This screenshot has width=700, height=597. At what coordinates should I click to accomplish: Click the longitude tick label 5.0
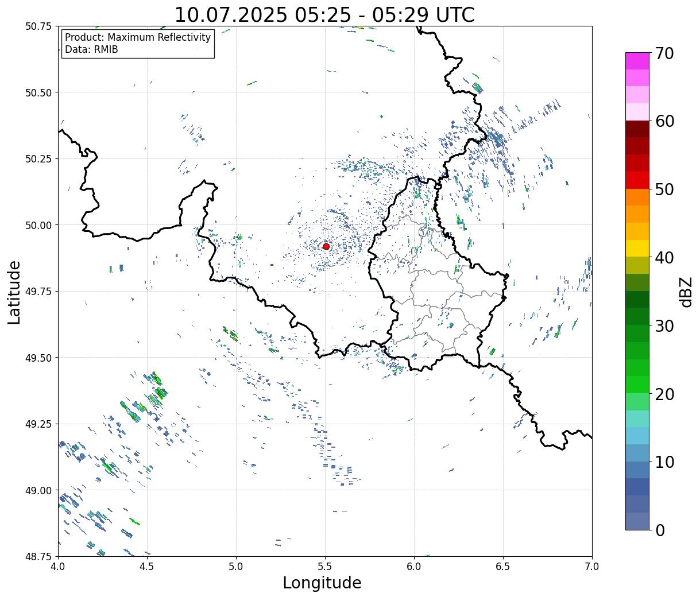(236, 567)
